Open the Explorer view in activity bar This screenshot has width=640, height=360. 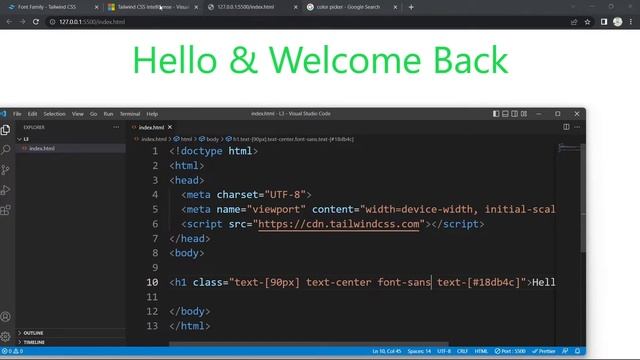[x=6, y=130]
